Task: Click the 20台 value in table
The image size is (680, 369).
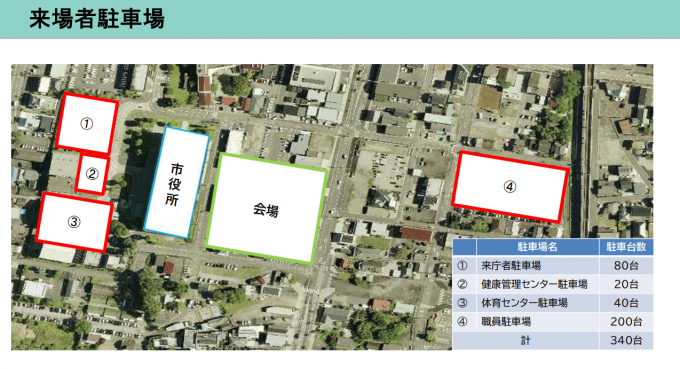Action: click(x=626, y=284)
